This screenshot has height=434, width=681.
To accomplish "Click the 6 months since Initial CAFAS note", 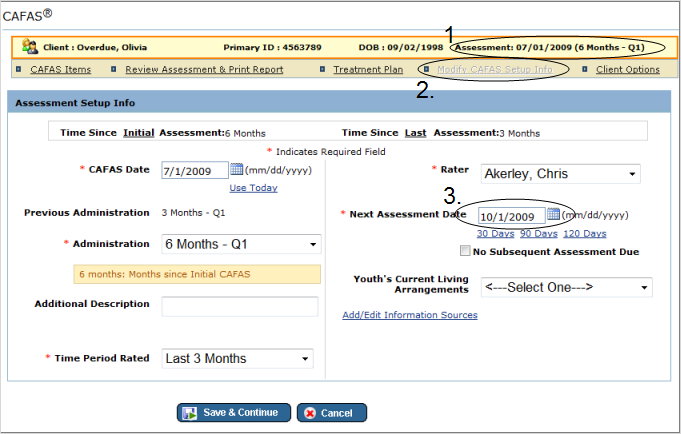I will tap(197, 274).
